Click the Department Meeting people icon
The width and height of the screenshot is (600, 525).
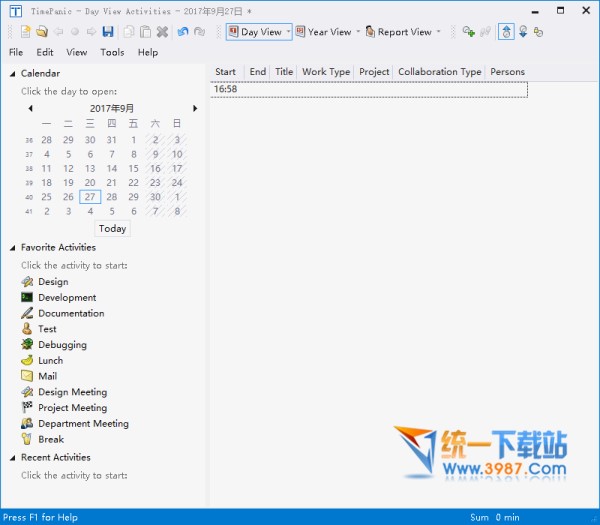click(27, 423)
